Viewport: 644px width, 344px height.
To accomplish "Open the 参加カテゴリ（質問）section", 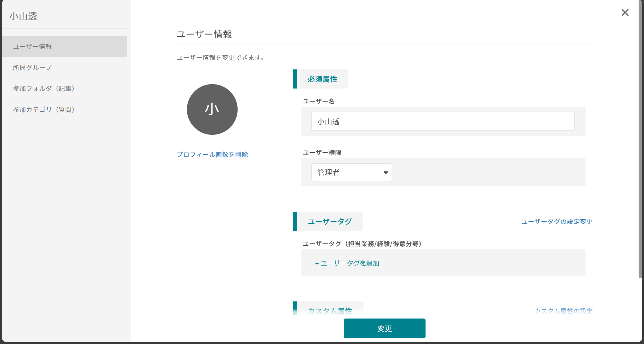I will [44, 109].
